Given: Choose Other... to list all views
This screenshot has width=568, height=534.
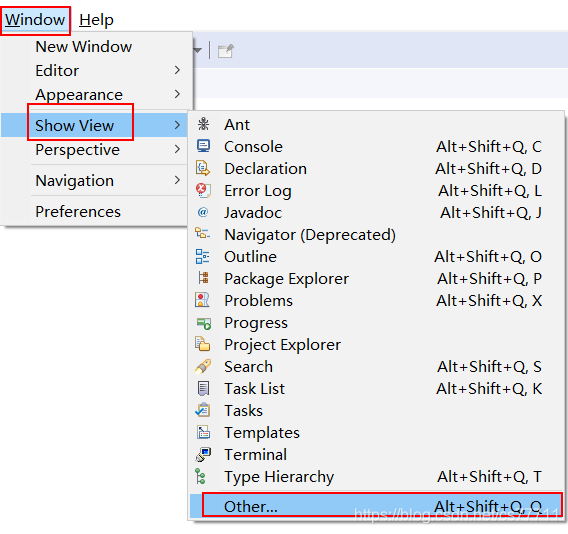Looking at the screenshot, I should (377, 506).
